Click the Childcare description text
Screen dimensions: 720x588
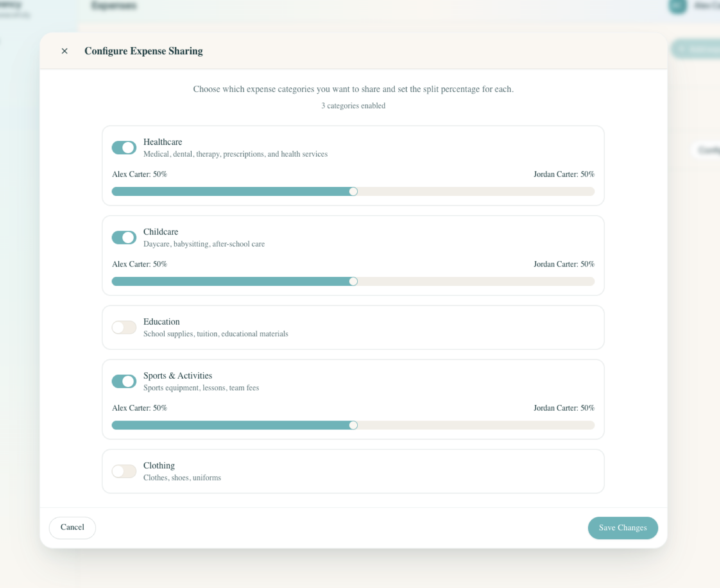point(204,244)
